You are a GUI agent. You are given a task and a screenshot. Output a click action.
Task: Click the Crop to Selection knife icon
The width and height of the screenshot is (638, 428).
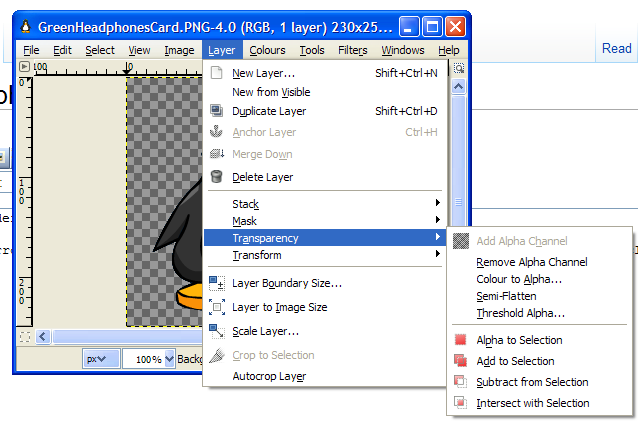(217, 355)
